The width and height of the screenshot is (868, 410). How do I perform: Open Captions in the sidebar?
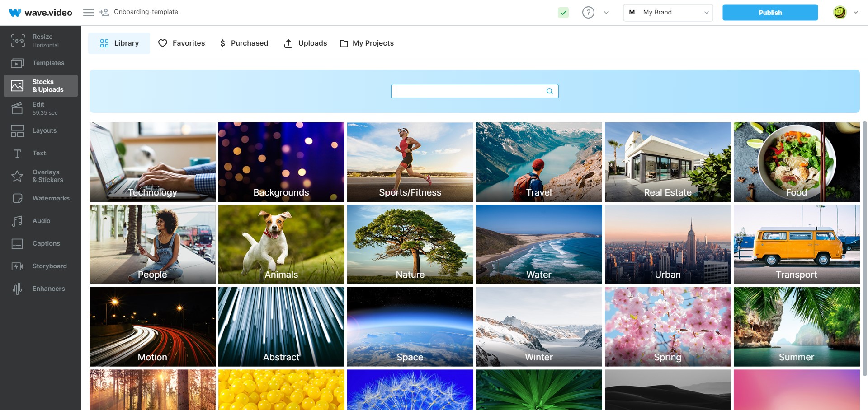coord(41,244)
